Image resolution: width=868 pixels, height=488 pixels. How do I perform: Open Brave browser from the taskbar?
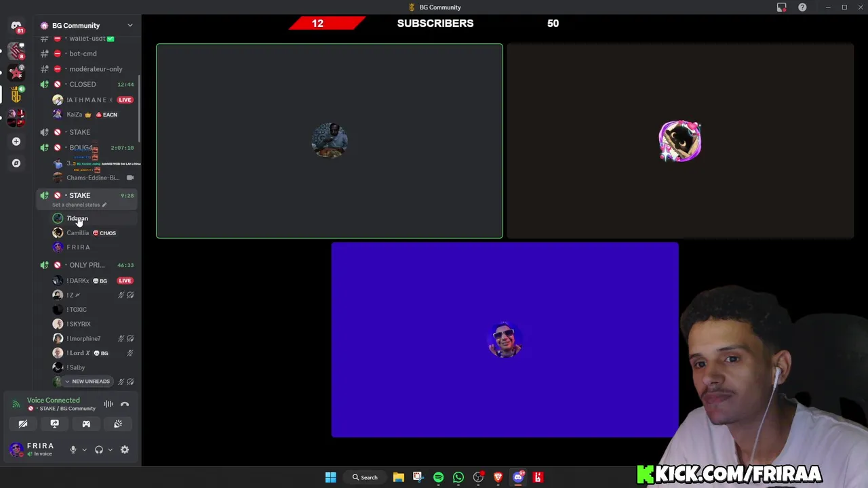coord(498,477)
